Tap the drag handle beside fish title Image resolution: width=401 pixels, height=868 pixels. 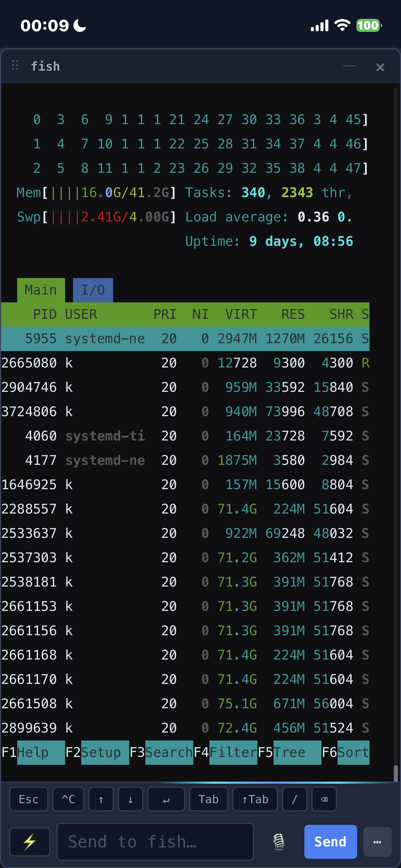15,65
